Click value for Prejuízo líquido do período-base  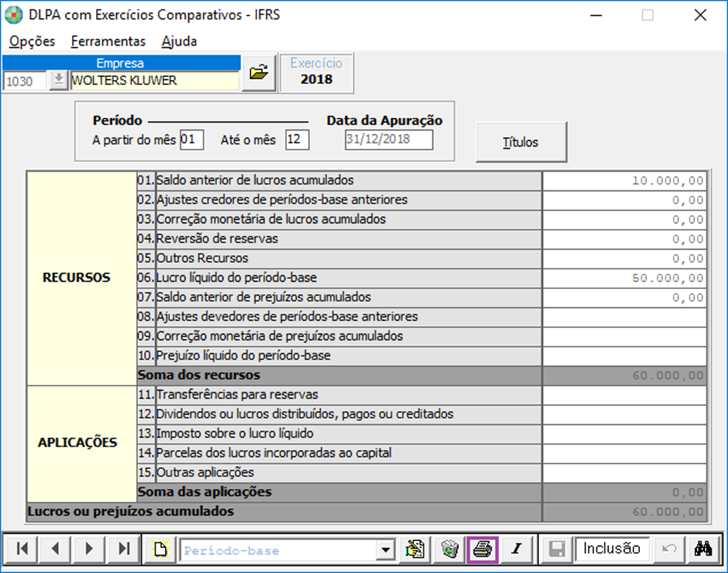tap(624, 356)
